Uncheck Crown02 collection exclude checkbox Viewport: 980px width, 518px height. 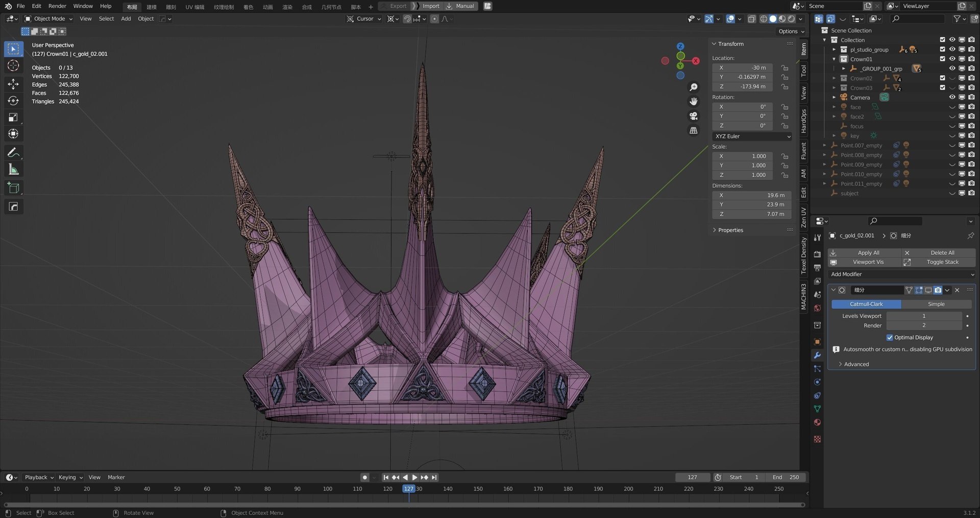[942, 78]
